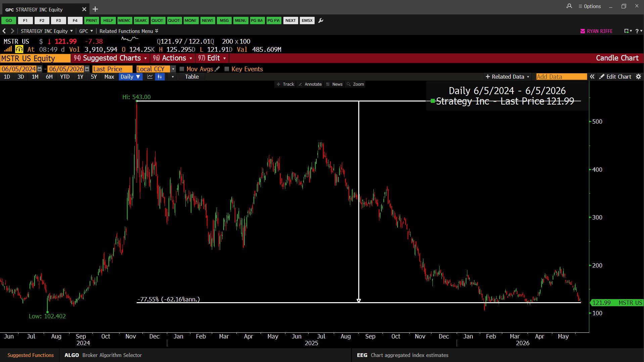Close the GPC STRATEGY INC Equity tab
Screen dimensions: 644x362
84,9
